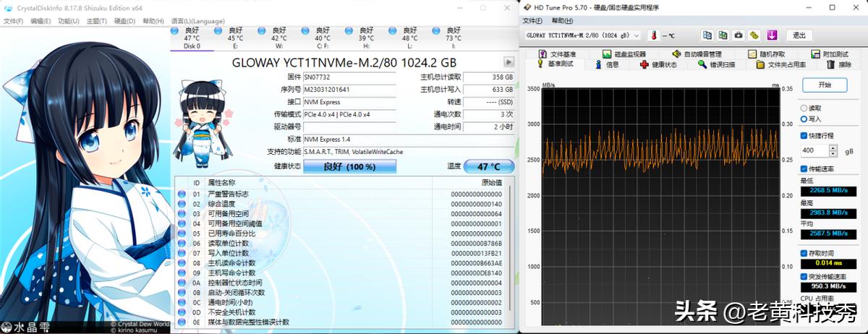868x334 pixels.
Task: Click status orb of attribute 02 综合温度
Action: (x=181, y=204)
